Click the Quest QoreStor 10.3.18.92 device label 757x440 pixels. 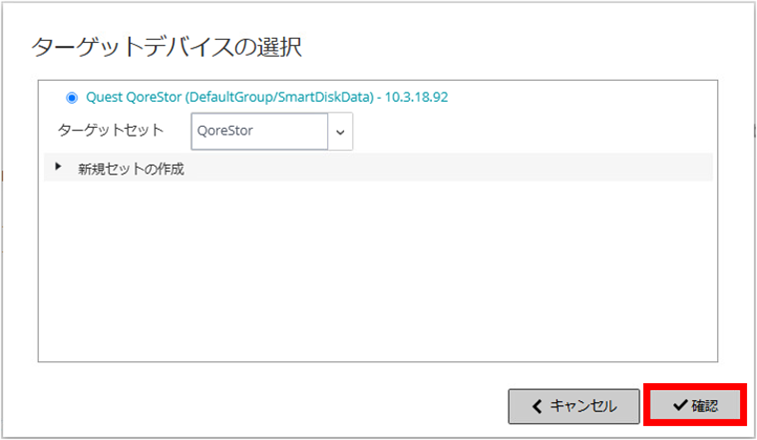click(267, 97)
